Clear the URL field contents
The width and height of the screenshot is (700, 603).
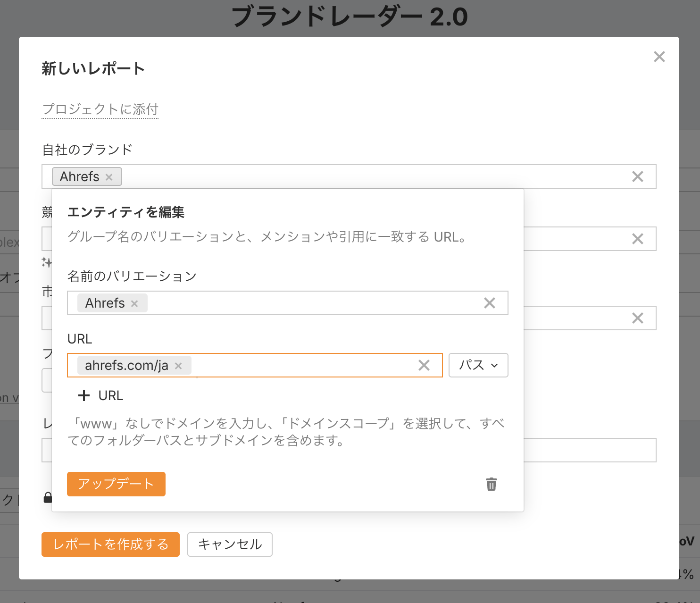coord(424,366)
